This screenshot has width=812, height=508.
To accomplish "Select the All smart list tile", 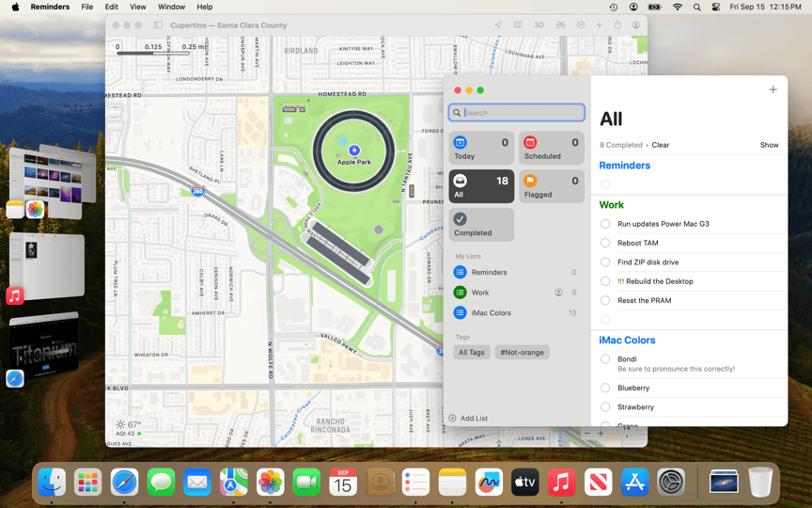I will 481,186.
